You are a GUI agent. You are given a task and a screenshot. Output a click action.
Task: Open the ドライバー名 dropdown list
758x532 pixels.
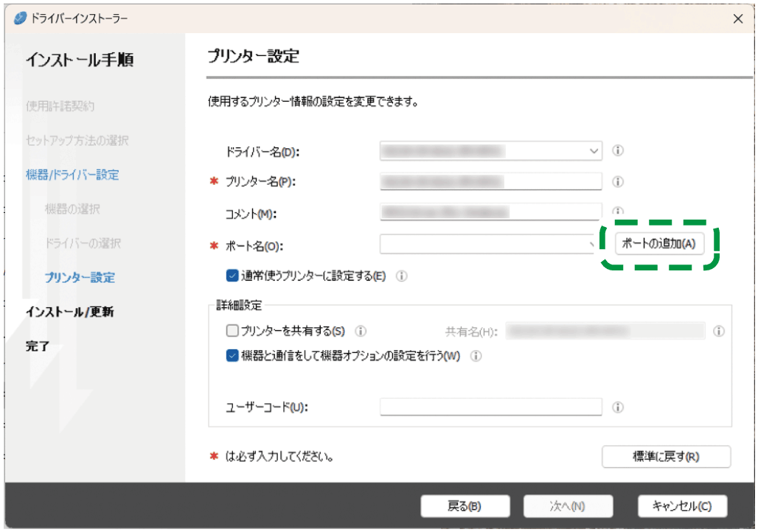click(594, 150)
